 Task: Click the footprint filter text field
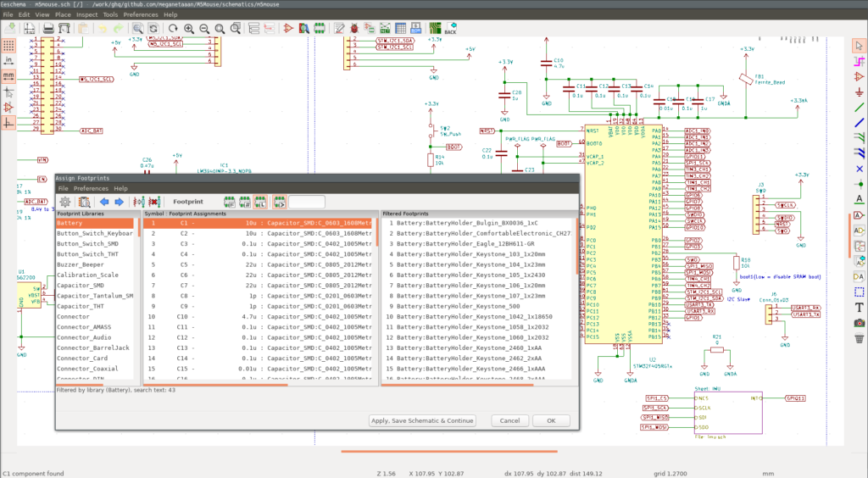307,202
